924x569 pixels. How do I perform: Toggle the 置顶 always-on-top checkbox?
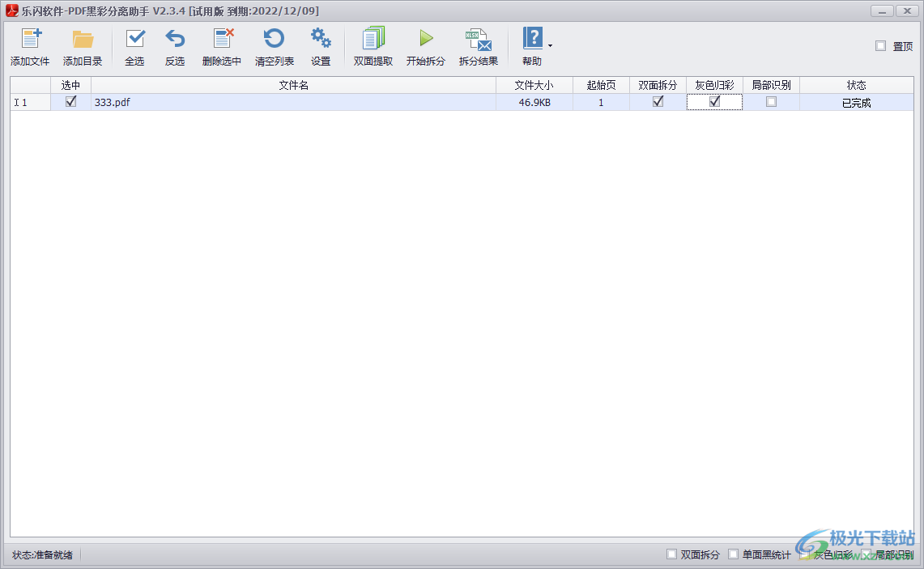(880, 46)
